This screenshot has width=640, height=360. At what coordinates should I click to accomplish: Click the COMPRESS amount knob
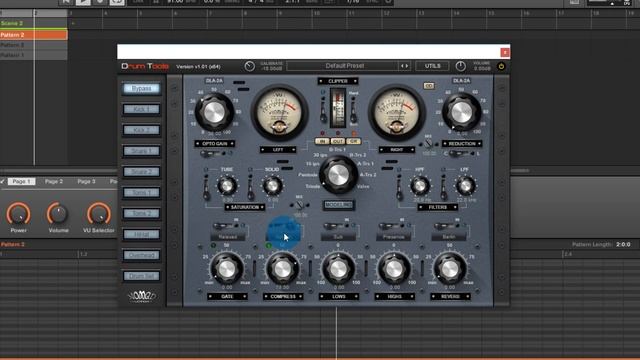point(282,269)
